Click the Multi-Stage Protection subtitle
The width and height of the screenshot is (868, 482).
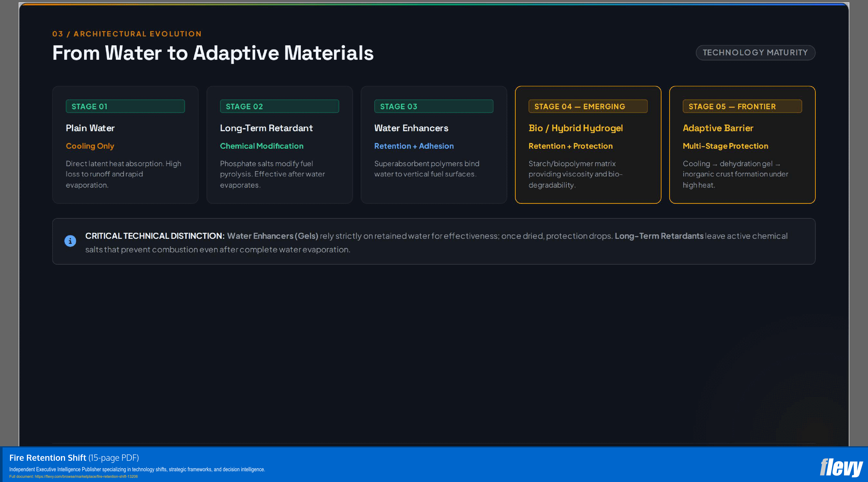[x=725, y=146]
